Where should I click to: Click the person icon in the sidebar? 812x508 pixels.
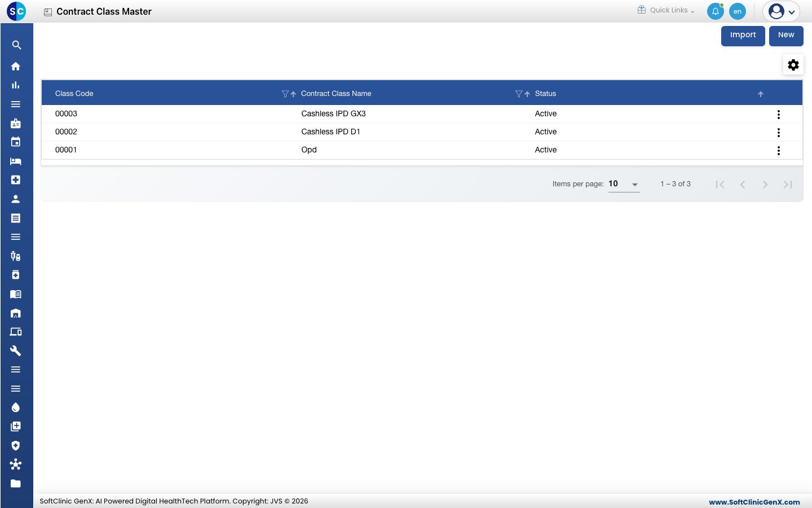coord(16,199)
